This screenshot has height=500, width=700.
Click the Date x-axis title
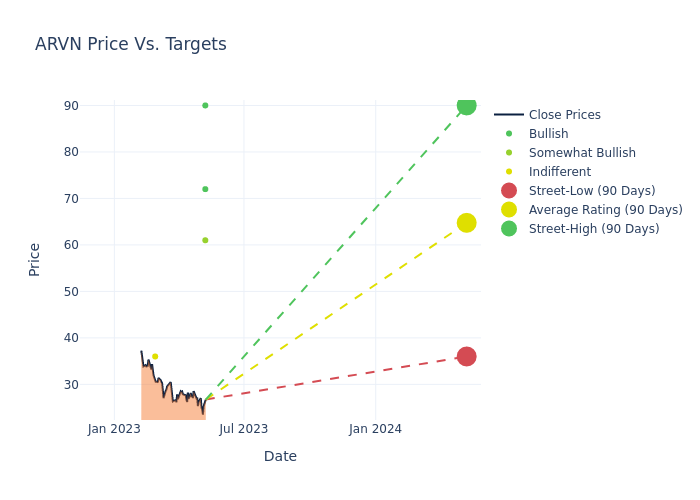pyautogui.click(x=280, y=456)
